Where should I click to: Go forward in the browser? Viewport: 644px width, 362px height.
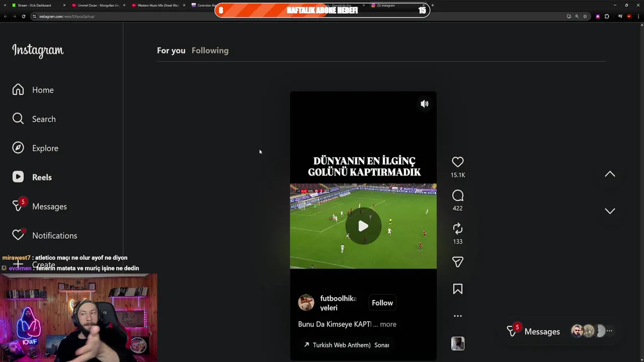pos(14,17)
